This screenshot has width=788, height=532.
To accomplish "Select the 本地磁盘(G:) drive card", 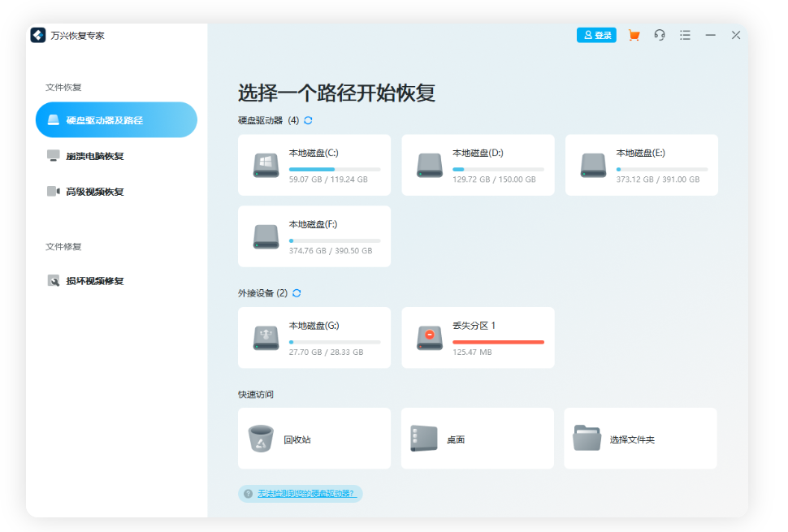I will pos(314,337).
